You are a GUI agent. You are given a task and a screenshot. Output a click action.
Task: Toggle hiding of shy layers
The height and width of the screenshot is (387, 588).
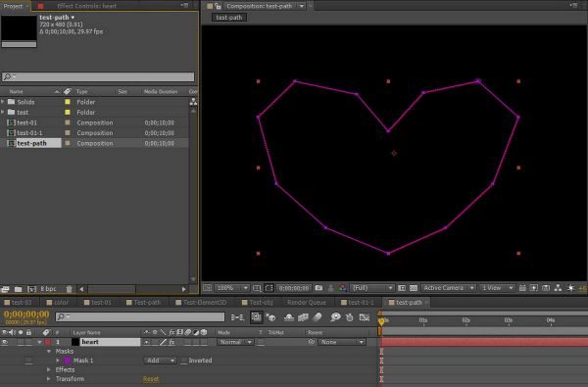pos(289,317)
